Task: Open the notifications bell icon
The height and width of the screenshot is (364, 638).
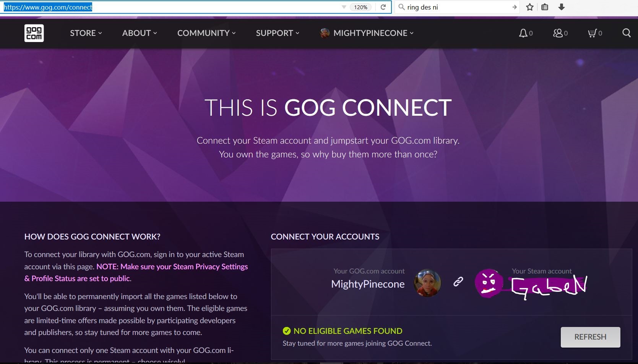Action: (523, 33)
